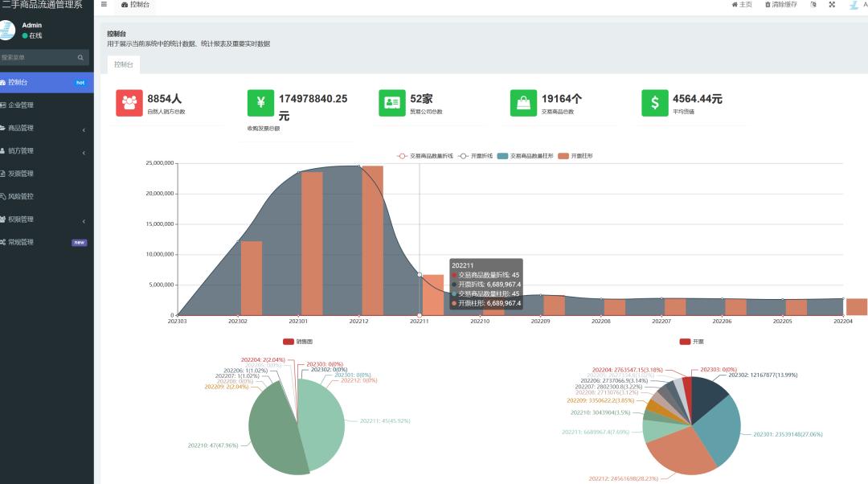Click the green yen icon card

[x=260, y=103]
